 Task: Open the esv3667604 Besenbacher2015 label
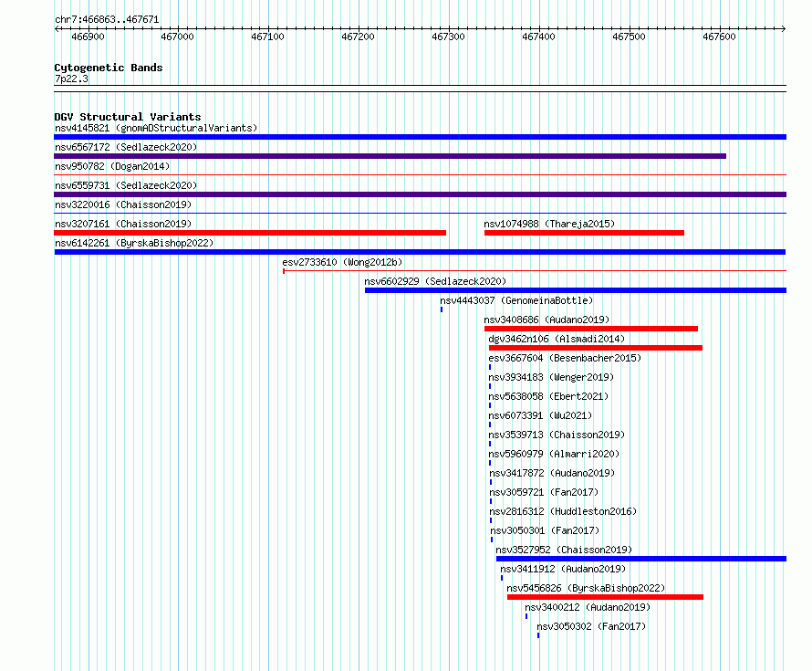click(x=565, y=358)
